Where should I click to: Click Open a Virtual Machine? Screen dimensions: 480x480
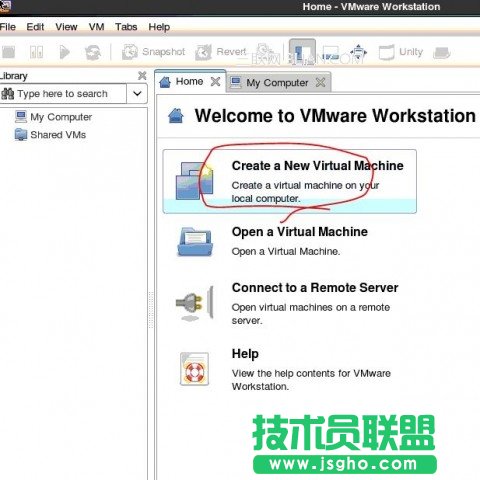[x=300, y=232]
